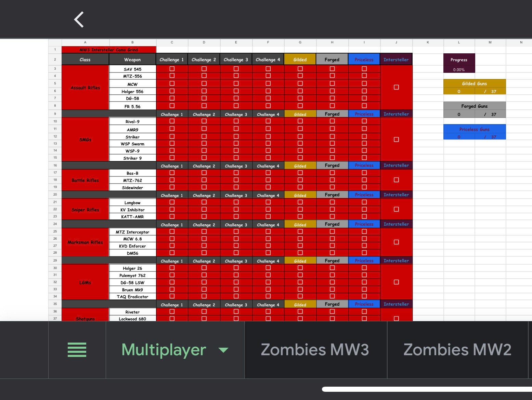Tick MTZ-556 Challenge 2 checkbox
The height and width of the screenshot is (400, 532).
pos(204,76)
